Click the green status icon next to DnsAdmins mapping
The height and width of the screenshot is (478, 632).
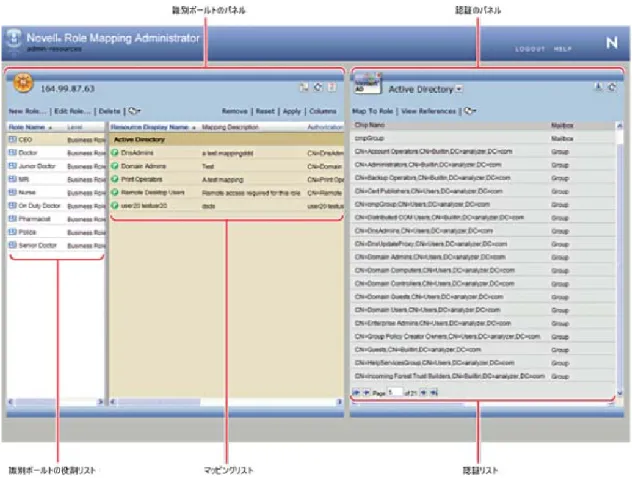coord(115,153)
